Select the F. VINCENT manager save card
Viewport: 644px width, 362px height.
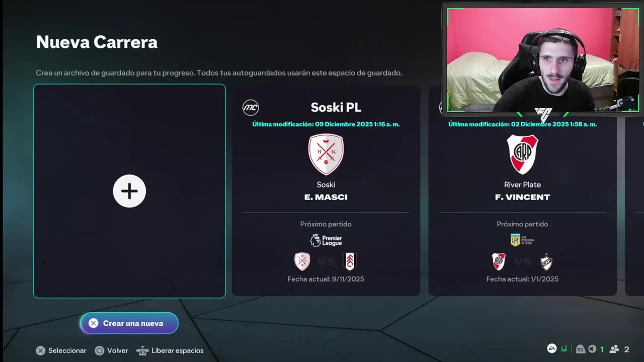522,191
